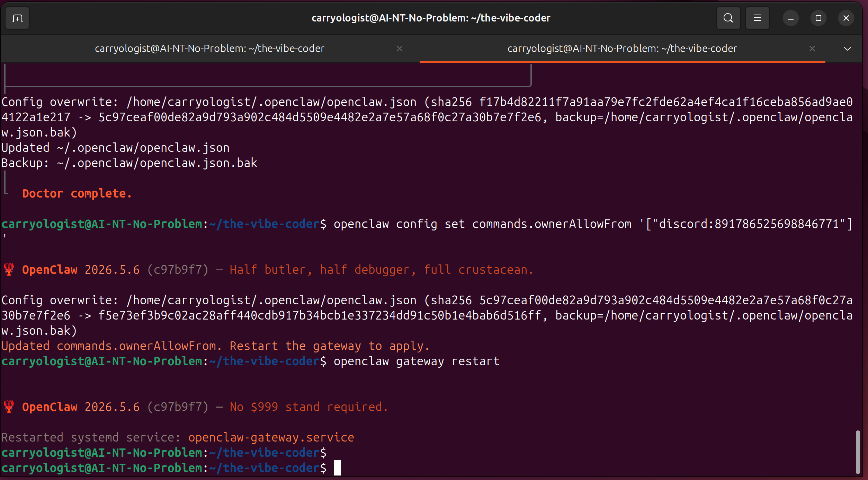Click the lobster icon beside No $999 stand line
The image size is (868, 480).
(9, 407)
